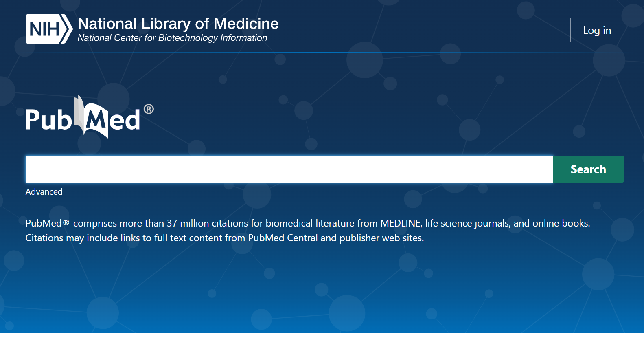Click the word MEDLINE in the description
The height and width of the screenshot is (352, 644).
(401, 223)
